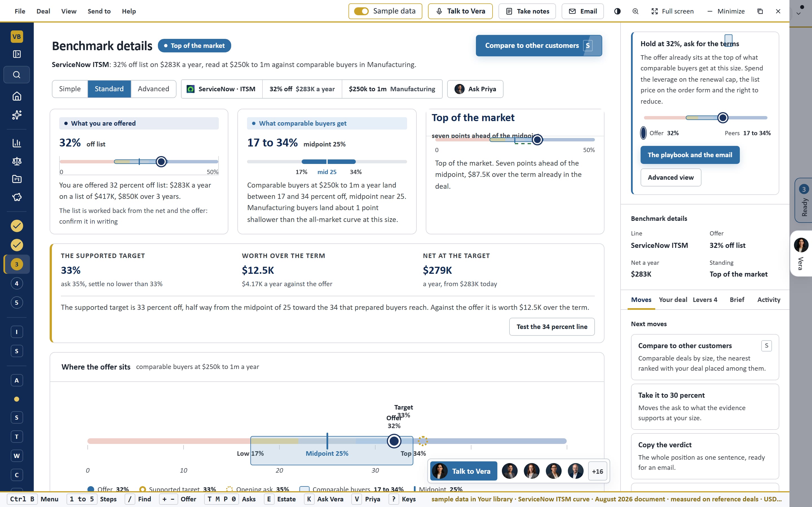
Task: Select the Simple view option
Action: pos(70,89)
